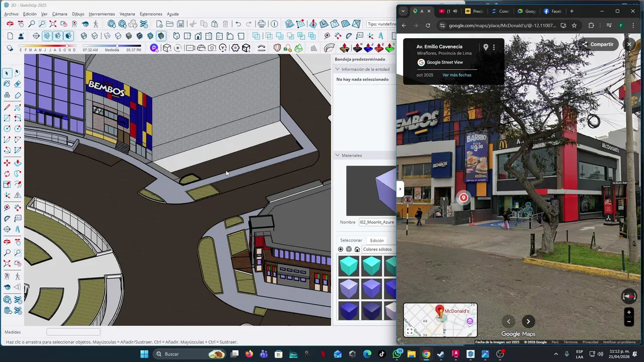The image size is (644, 362).
Task: Toggle display section fill button
Action: click(x=68, y=36)
